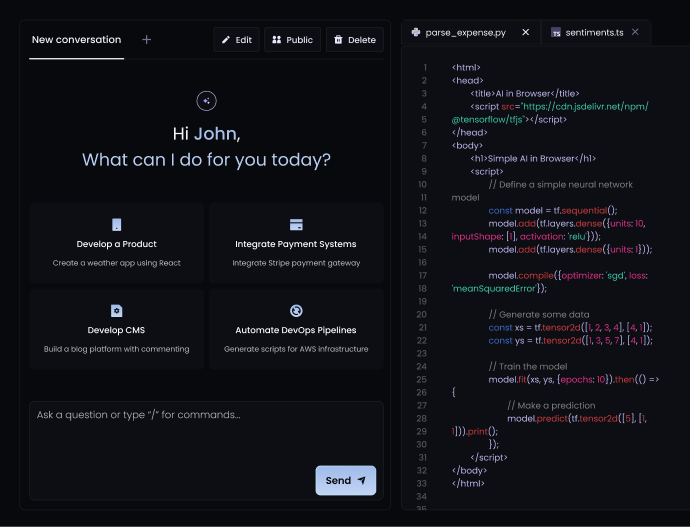690x527 pixels.
Task: Switch to the sentiments.ts tab
Action: coord(593,33)
